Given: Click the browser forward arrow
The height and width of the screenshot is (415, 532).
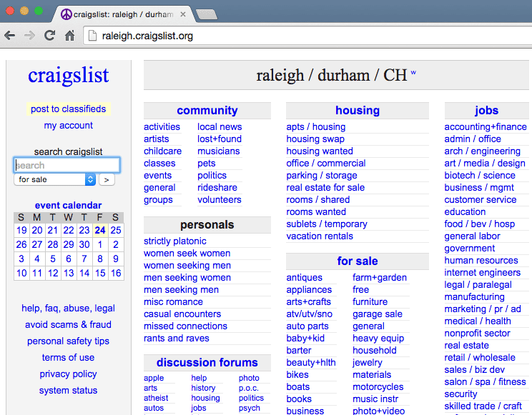Looking at the screenshot, I should click(29, 35).
